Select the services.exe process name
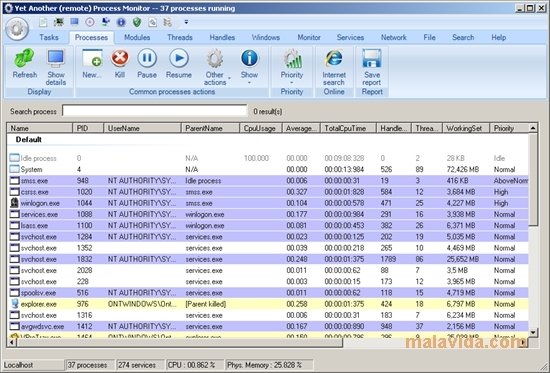 [39, 214]
